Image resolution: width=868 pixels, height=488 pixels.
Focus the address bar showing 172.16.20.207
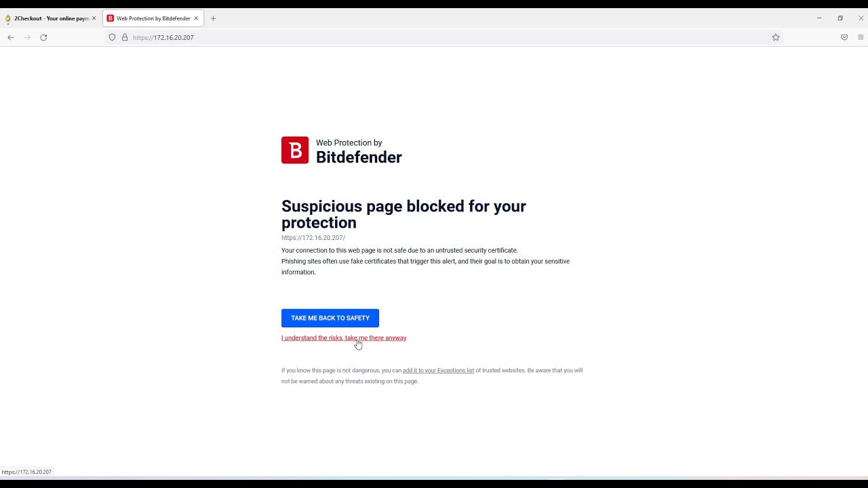coord(407,37)
